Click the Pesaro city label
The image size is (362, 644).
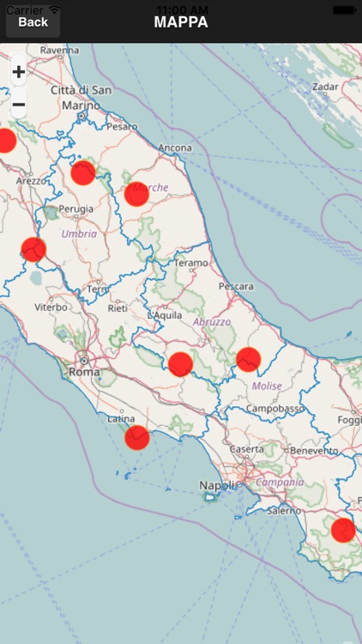pos(123,127)
